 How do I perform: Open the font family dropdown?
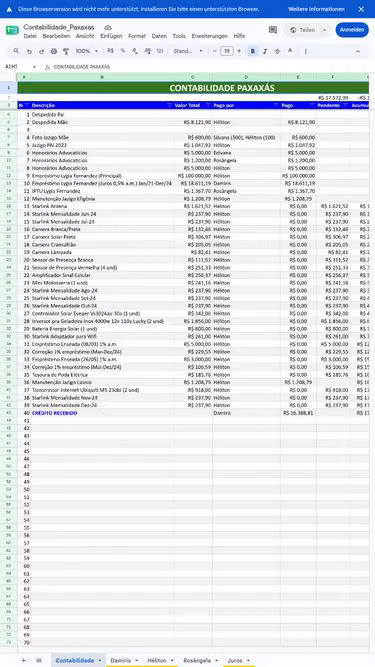[x=188, y=51]
